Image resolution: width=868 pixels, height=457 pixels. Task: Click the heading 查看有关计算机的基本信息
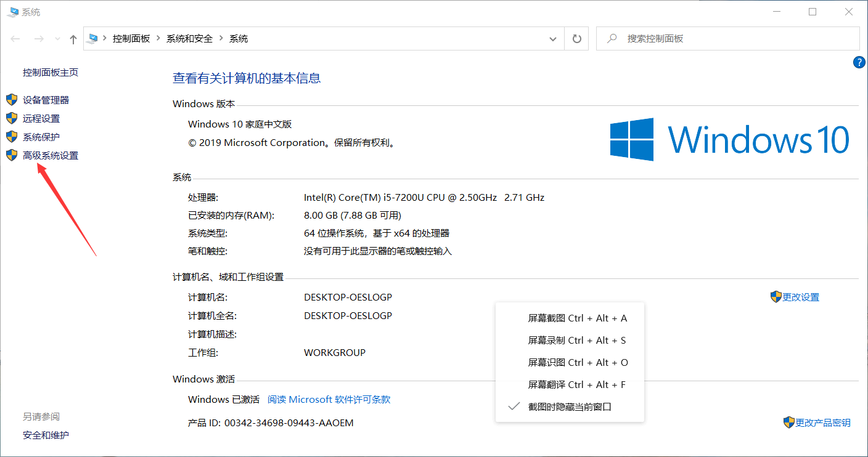tap(247, 78)
